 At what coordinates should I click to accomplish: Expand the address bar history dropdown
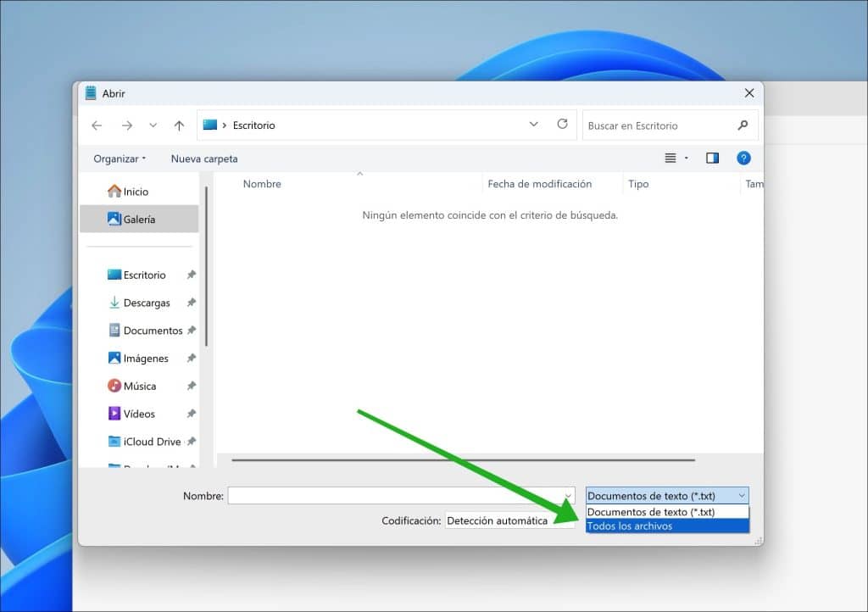534,124
